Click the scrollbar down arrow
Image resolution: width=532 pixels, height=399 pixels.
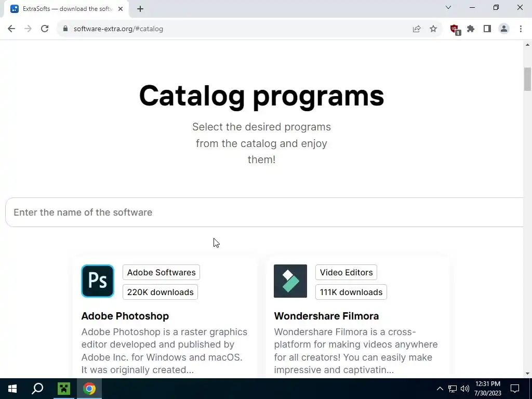coord(528,374)
